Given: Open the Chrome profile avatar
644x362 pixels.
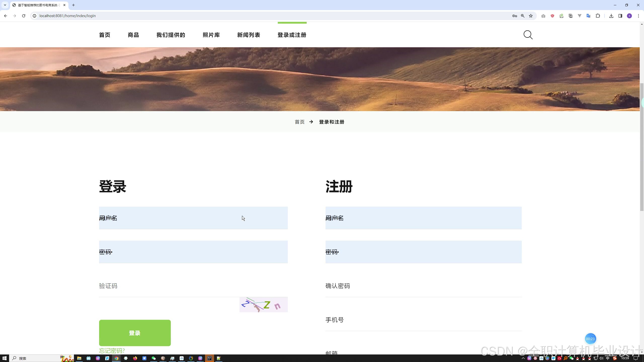Looking at the screenshot, I should tap(629, 16).
